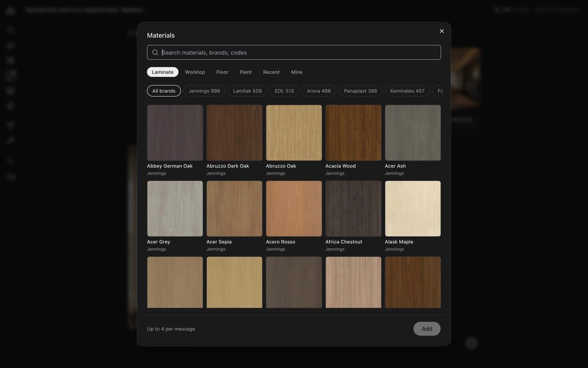The height and width of the screenshot is (368, 588).
Task: Filter by Jennings 998 brand
Action: click(x=204, y=91)
